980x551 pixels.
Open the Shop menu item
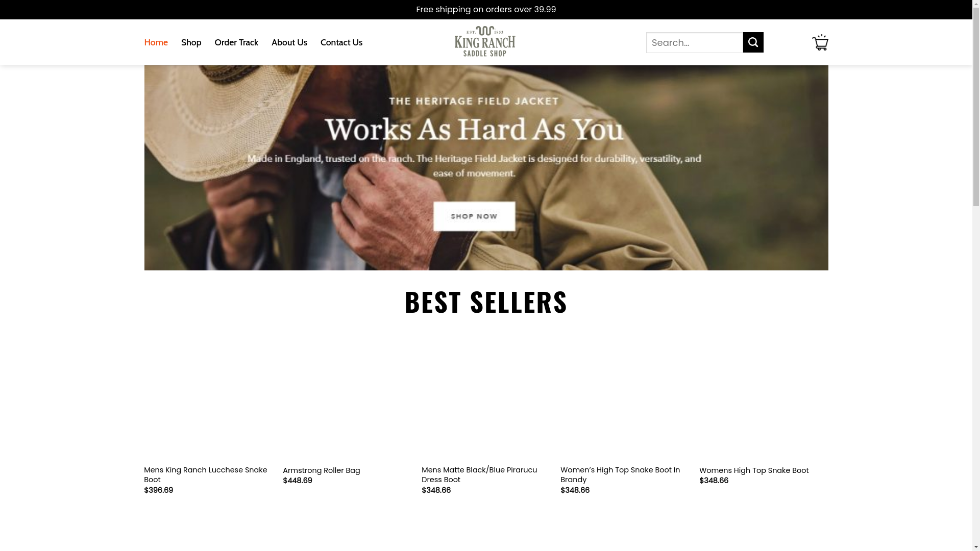pyautogui.click(x=191, y=42)
